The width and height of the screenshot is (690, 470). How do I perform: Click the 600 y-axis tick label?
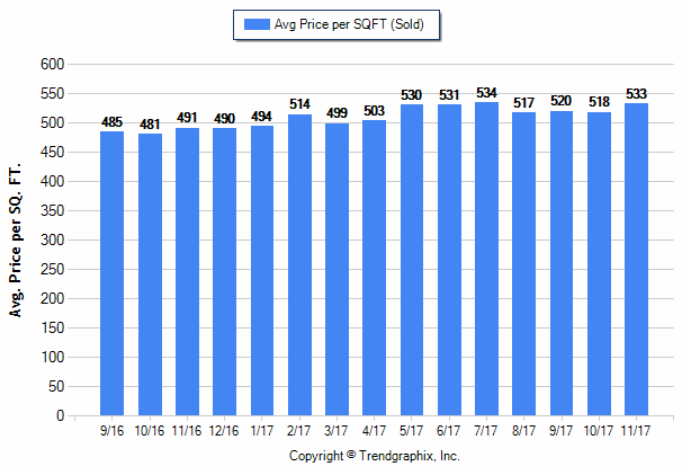click(x=51, y=64)
